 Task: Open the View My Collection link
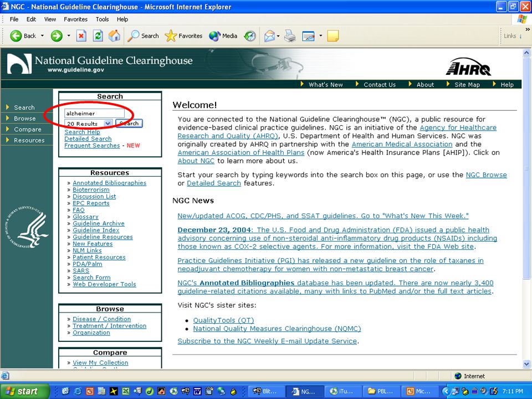point(100,362)
